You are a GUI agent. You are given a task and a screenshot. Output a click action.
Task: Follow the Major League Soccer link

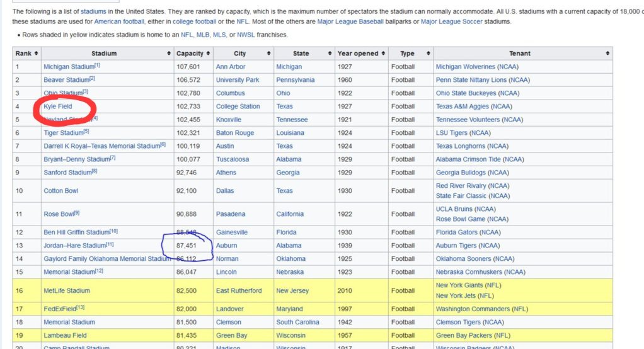(x=451, y=21)
